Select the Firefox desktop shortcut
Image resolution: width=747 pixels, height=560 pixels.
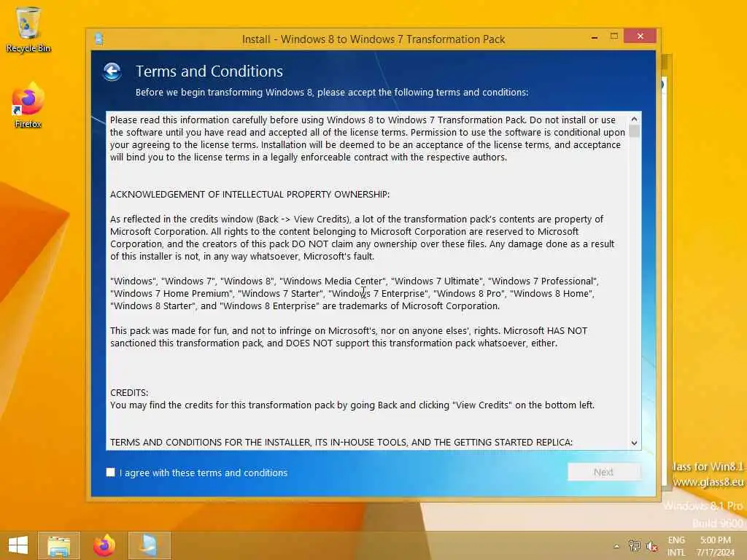tap(28, 106)
